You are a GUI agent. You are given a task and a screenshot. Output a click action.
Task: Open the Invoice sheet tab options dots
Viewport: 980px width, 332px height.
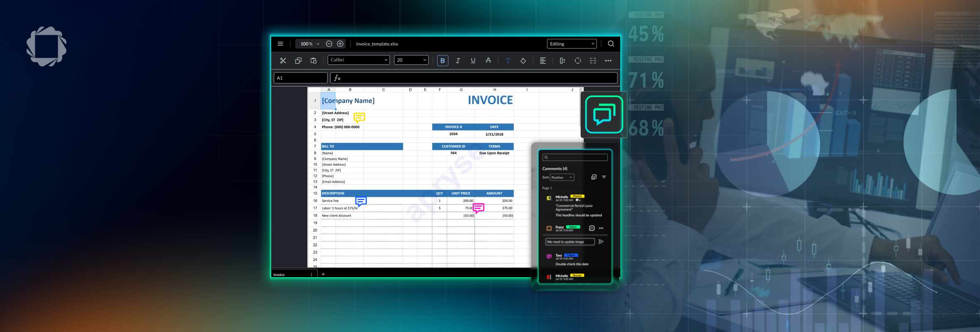[311, 274]
